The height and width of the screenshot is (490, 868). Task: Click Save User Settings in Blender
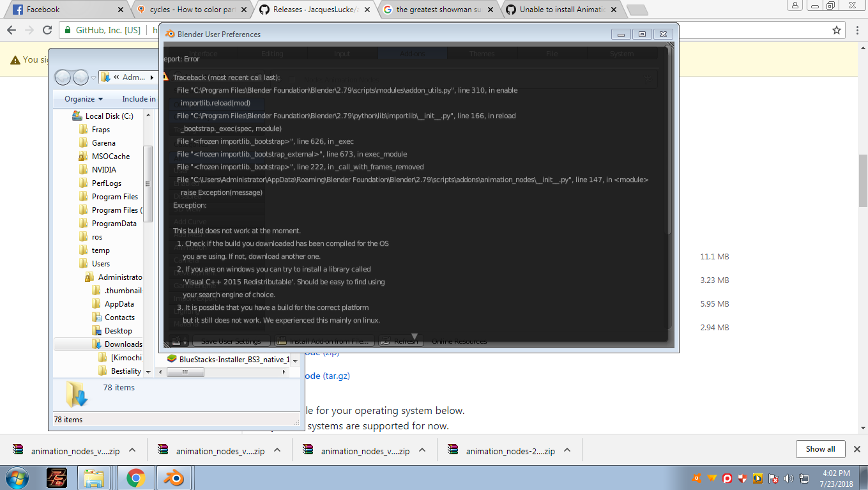[x=231, y=341]
